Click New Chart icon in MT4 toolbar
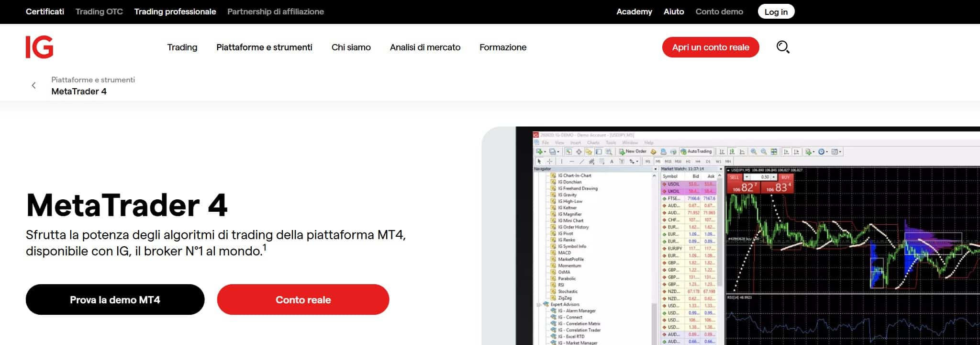The image size is (980, 345). tap(539, 151)
